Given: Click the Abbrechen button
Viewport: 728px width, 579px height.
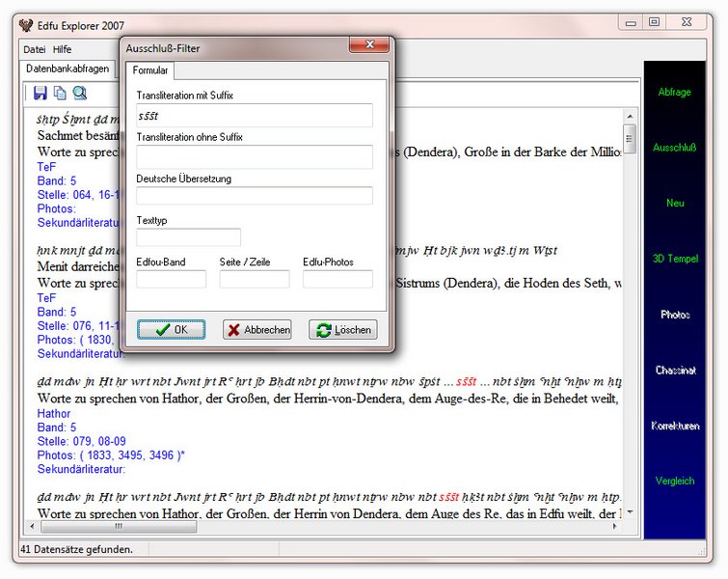Looking at the screenshot, I should coord(257,330).
